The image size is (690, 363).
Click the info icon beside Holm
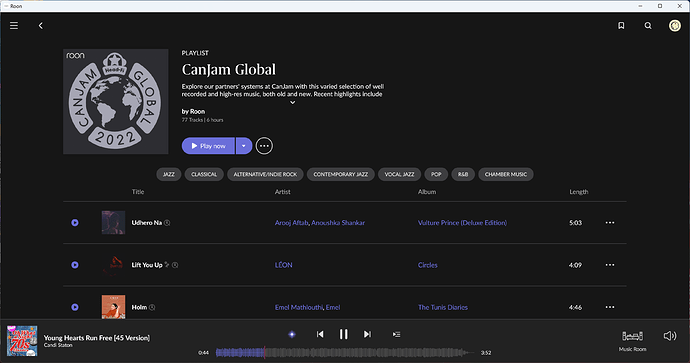(152, 308)
